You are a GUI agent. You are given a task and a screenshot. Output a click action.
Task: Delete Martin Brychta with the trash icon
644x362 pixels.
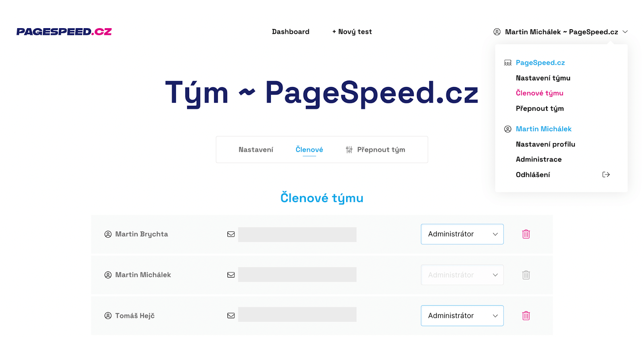point(526,234)
